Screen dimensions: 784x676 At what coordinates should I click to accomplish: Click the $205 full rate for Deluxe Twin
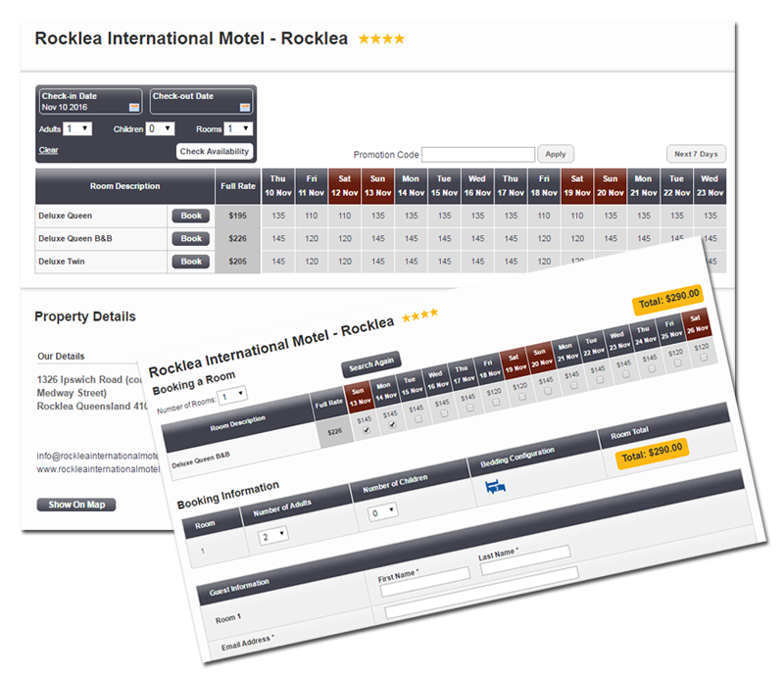[x=238, y=262]
